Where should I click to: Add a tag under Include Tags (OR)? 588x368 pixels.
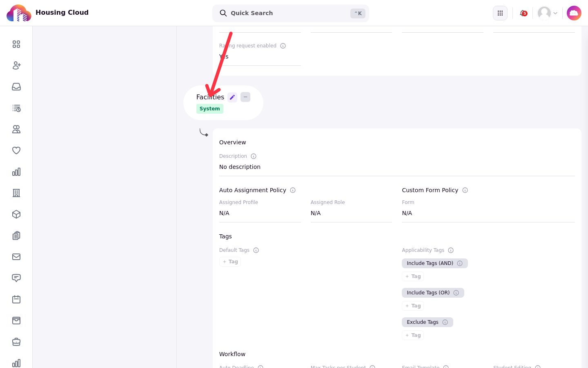coord(413,306)
